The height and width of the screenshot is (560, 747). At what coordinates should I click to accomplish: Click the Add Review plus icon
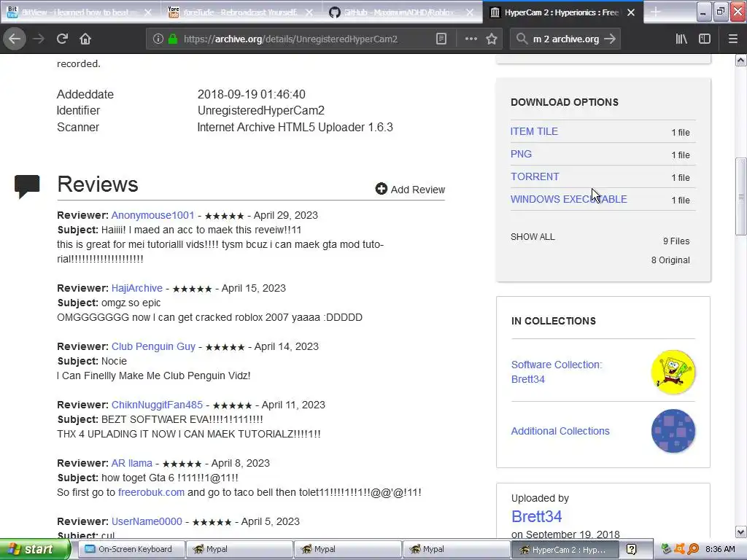[x=381, y=189]
